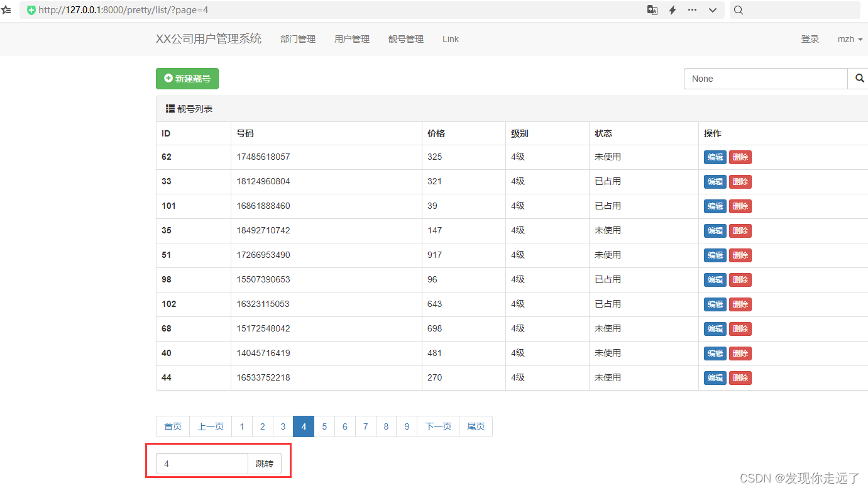The image size is (868, 490).
Task: Click the address bar URL
Action: (123, 10)
